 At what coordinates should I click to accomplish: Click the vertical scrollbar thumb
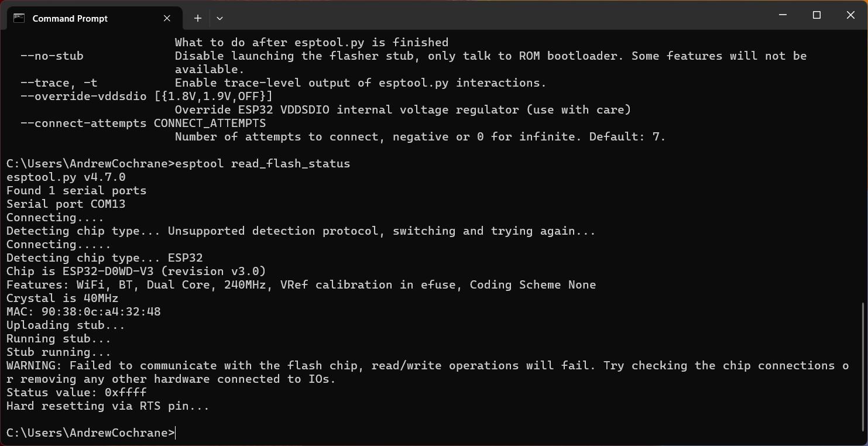(863, 366)
